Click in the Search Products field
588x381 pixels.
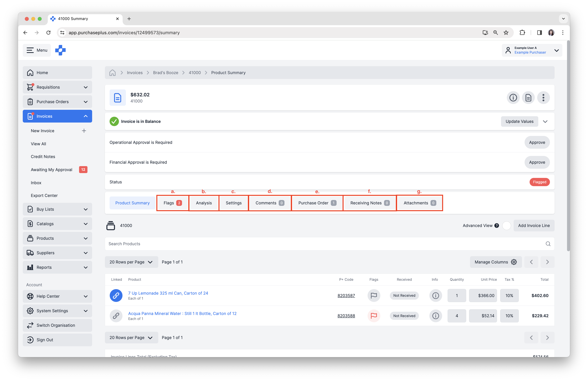[329, 244]
